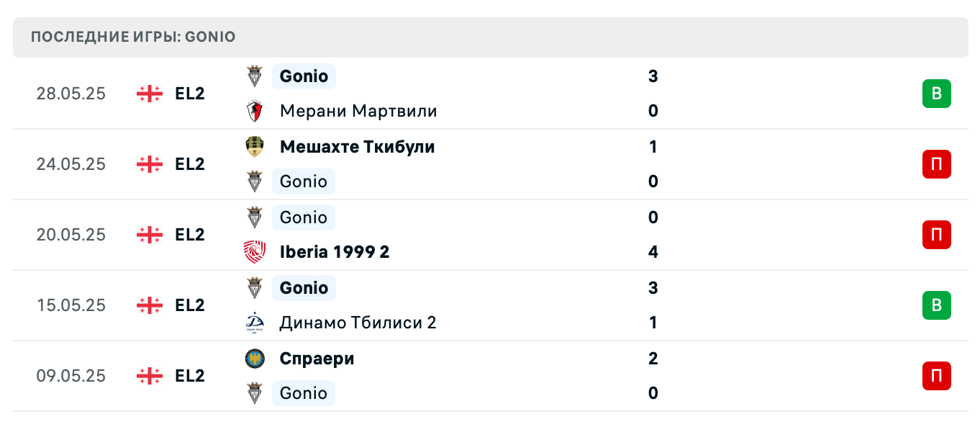Click EL2 league label on 20.05.25 row
The width and height of the screenshot is (980, 422).
tap(190, 235)
